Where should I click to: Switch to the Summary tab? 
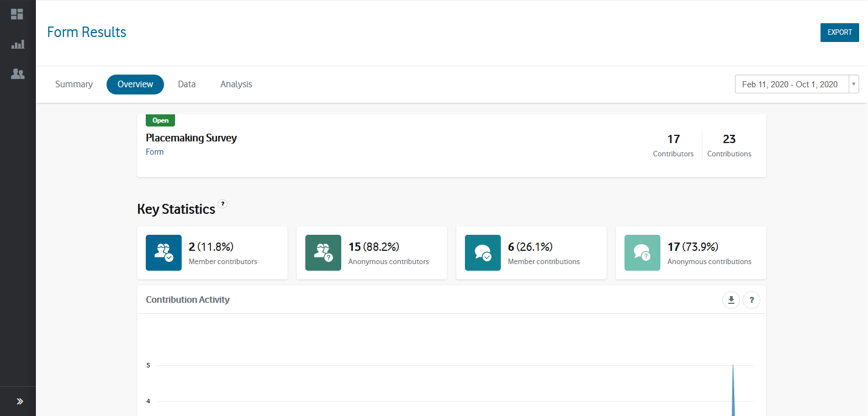point(74,85)
